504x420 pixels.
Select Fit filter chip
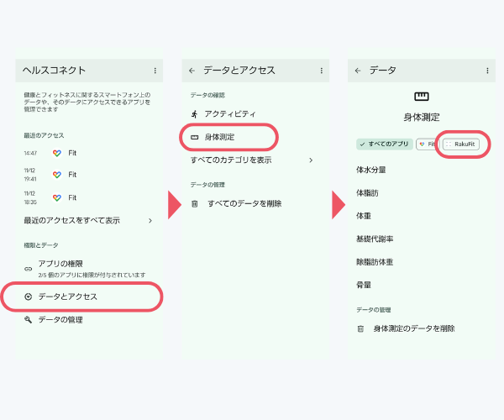428,144
